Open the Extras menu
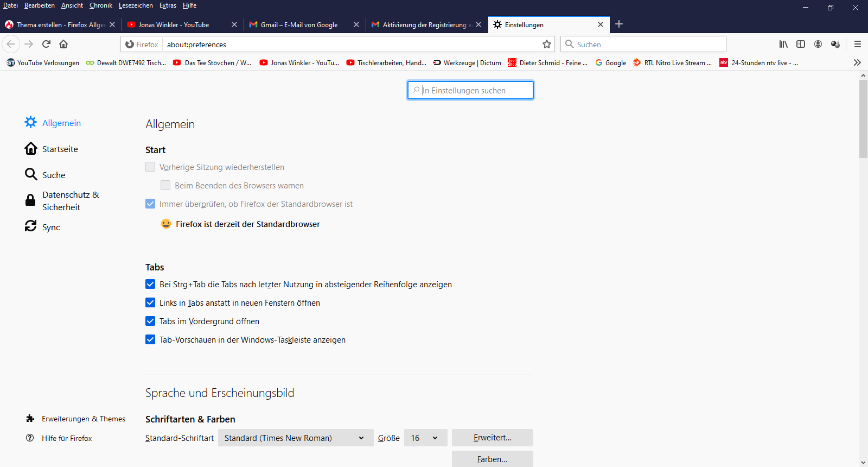Image resolution: width=868 pixels, height=467 pixels. pyautogui.click(x=168, y=5)
